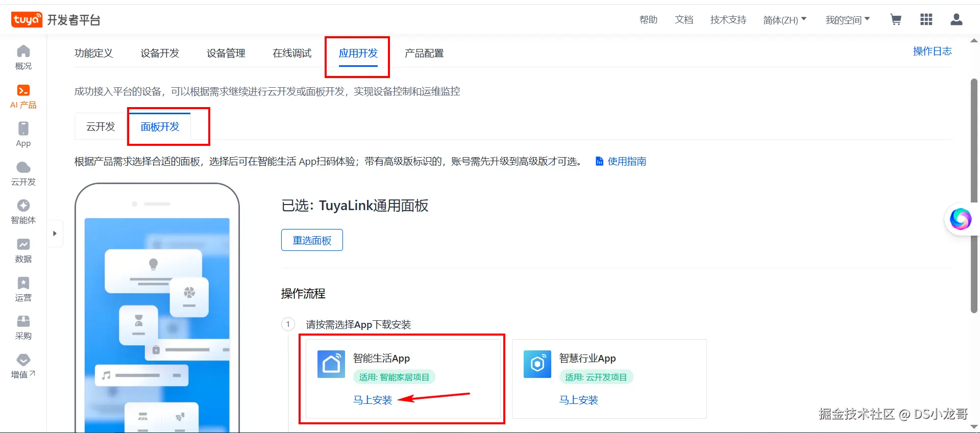Switch to the 产品配置 tab
This screenshot has height=433, width=980.
click(x=424, y=53)
